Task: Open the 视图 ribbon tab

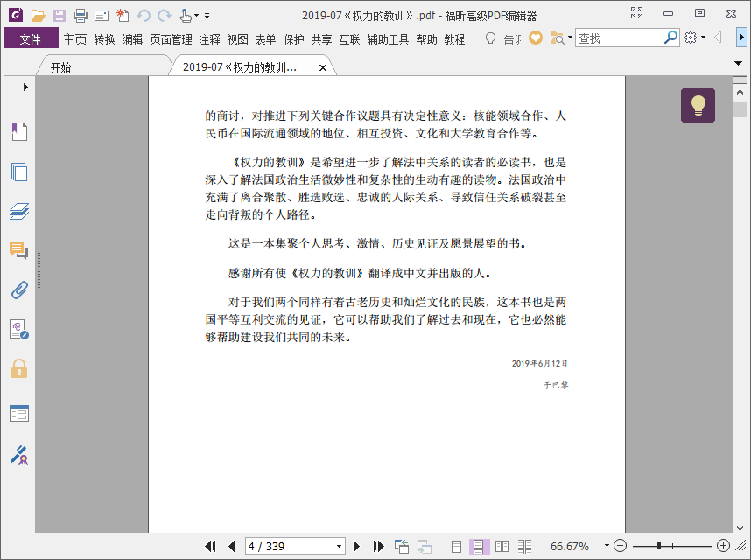Action: (237, 39)
